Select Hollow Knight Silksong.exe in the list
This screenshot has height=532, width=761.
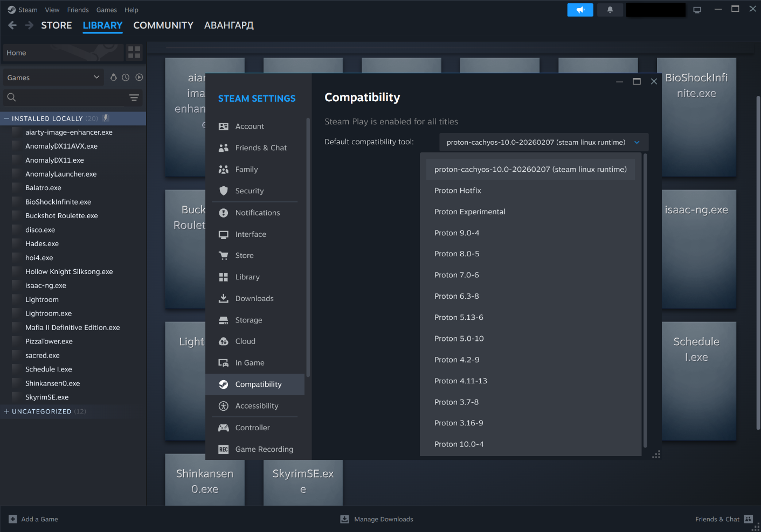(x=69, y=272)
